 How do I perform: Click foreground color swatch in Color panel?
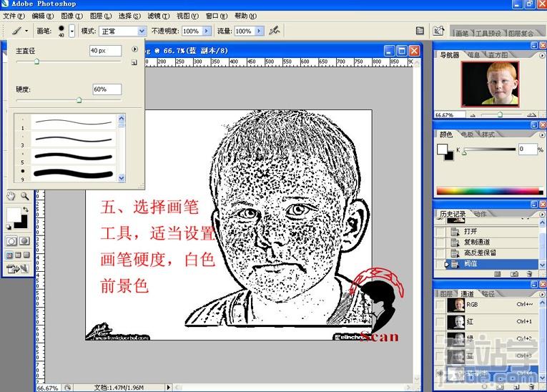(442, 149)
